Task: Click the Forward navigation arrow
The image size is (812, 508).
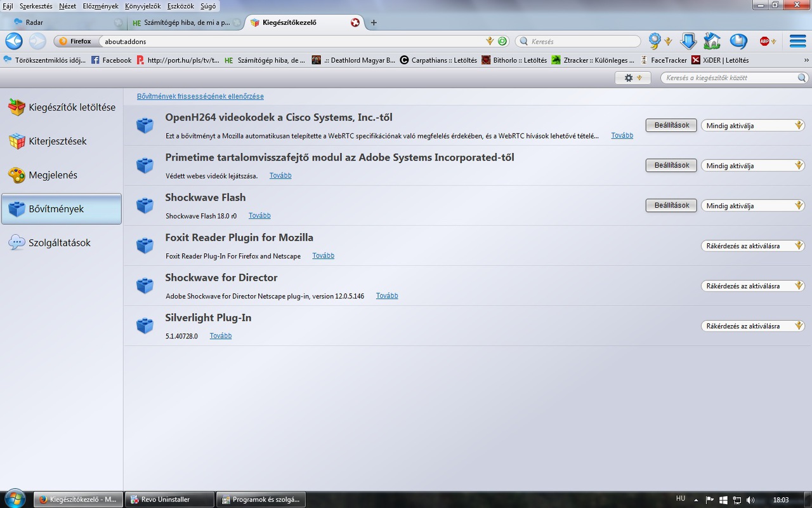Action: (x=37, y=41)
